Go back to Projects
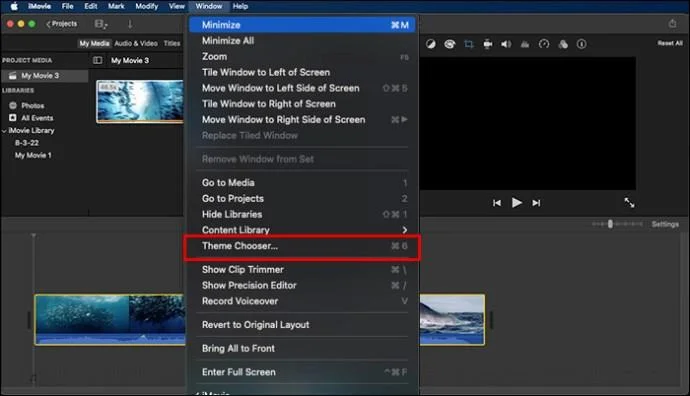This screenshot has height=396, width=690. pyautogui.click(x=62, y=24)
